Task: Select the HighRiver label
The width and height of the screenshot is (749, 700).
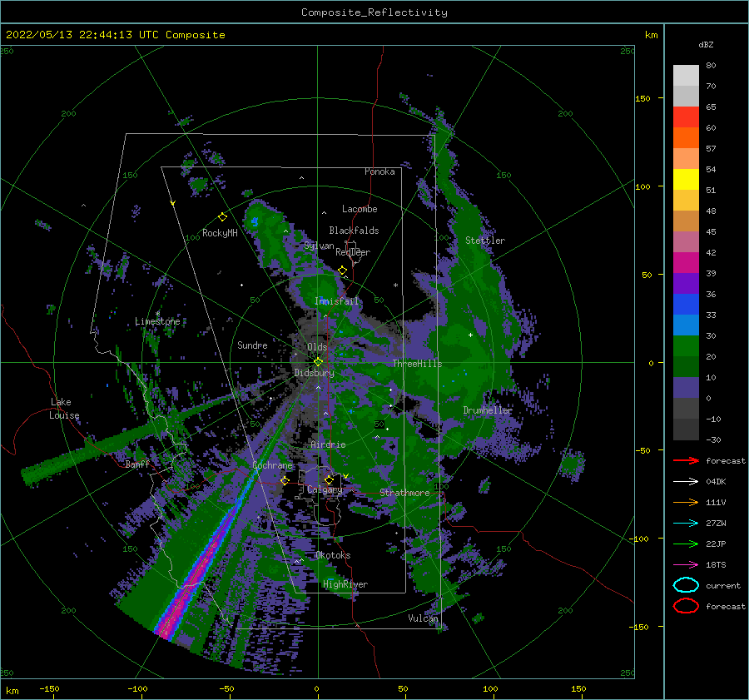Action: pos(345,584)
